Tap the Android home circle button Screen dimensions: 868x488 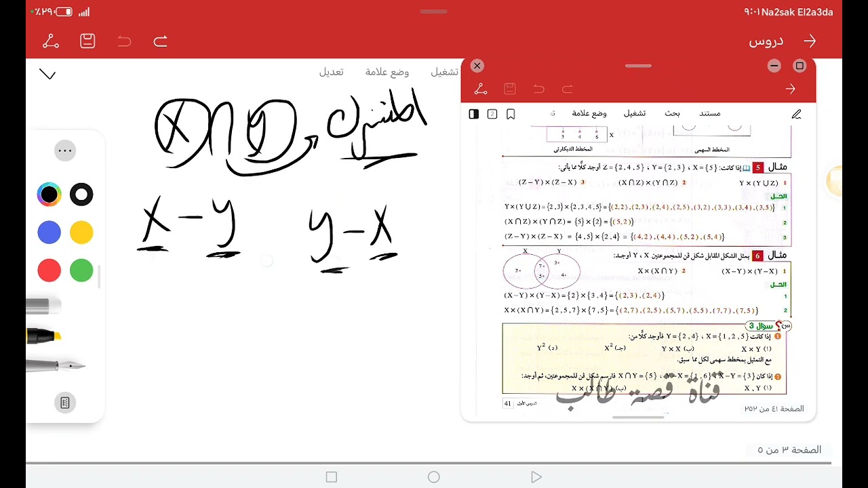pos(434,477)
